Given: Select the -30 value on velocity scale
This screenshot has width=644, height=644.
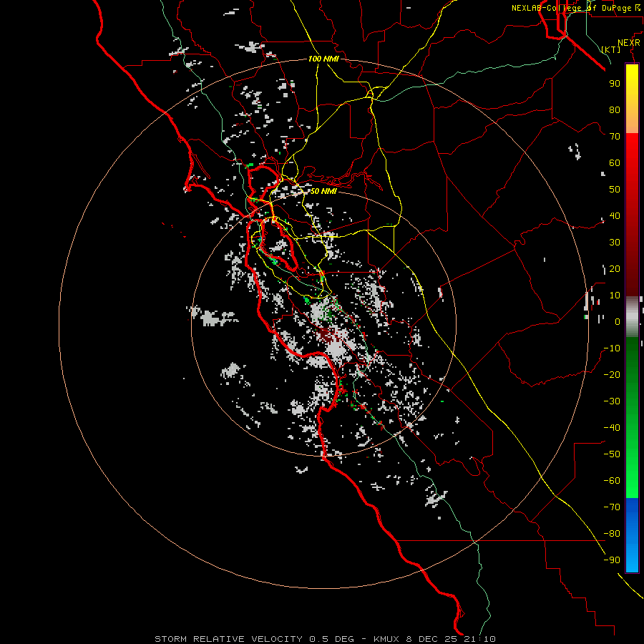Looking at the screenshot, I should 612,401.
